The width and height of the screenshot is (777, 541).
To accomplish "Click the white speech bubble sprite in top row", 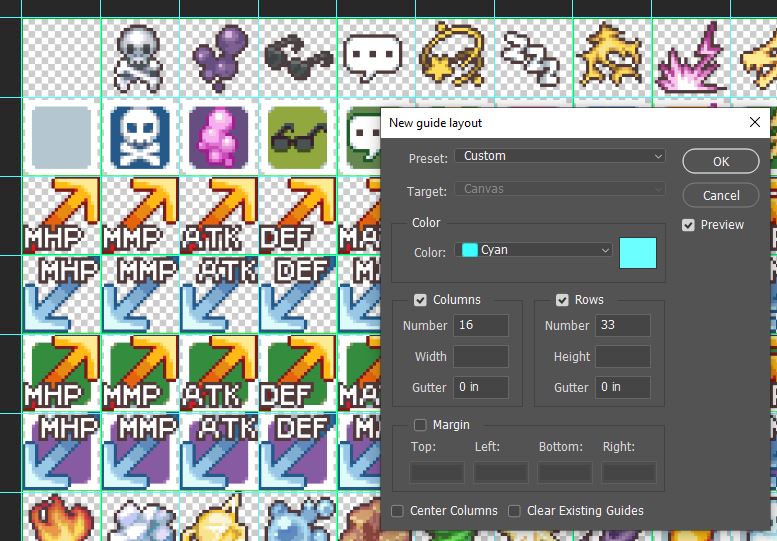I will click(373, 57).
